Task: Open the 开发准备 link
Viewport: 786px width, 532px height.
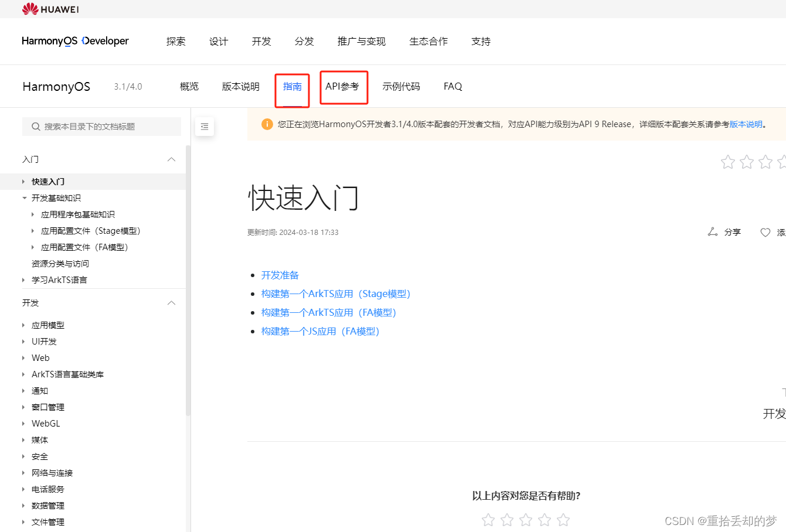Action: tap(280, 275)
